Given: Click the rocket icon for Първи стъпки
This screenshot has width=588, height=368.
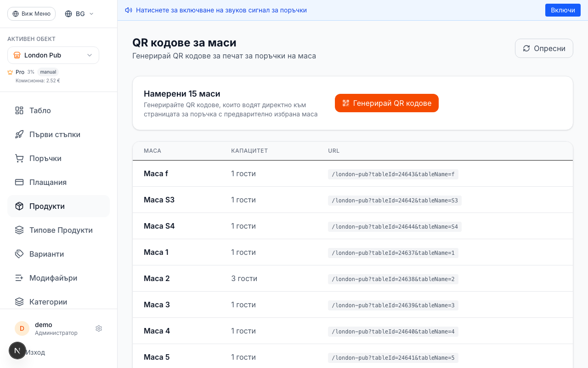Looking at the screenshot, I should [19, 134].
